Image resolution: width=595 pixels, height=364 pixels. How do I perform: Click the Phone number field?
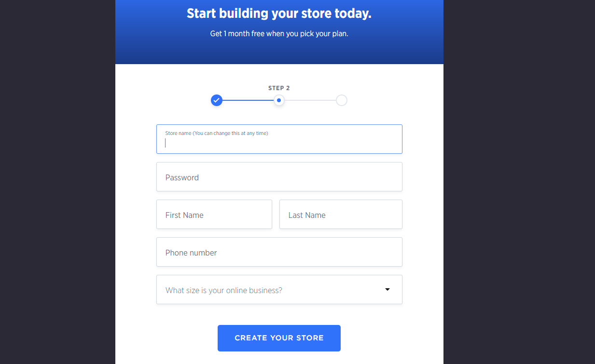pos(279,252)
